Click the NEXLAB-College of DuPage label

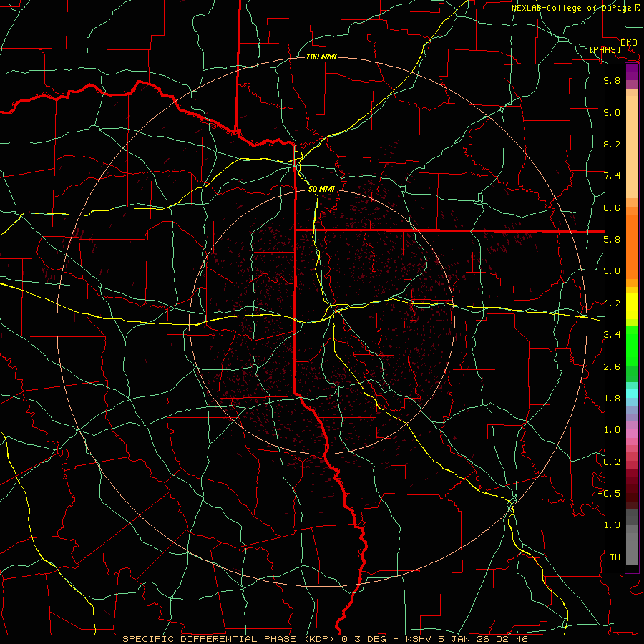[x=572, y=8]
